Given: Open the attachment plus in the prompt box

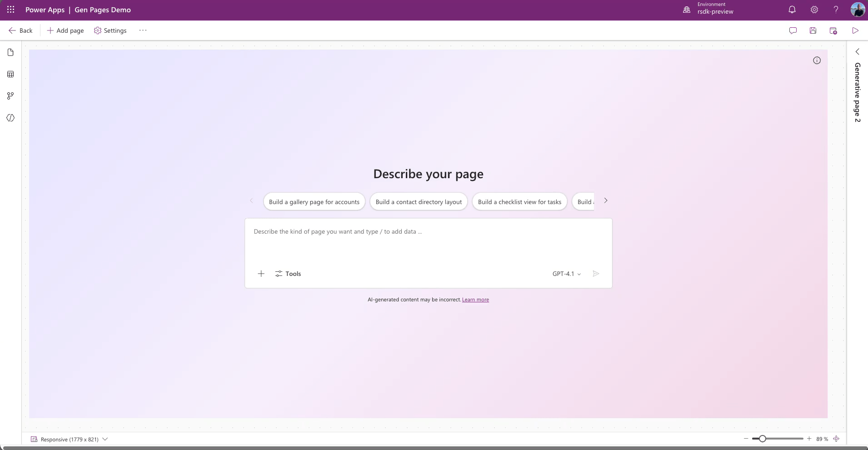Looking at the screenshot, I should 261,274.
